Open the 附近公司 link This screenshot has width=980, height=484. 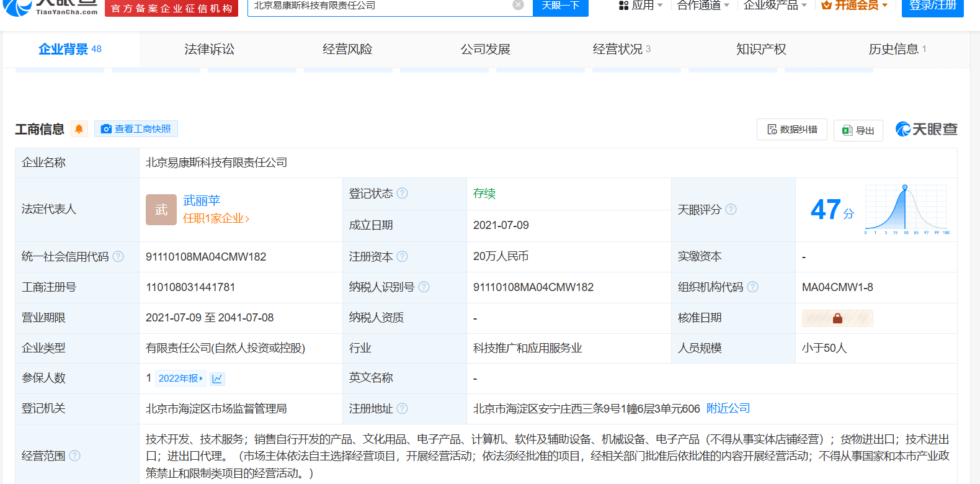(x=728, y=408)
